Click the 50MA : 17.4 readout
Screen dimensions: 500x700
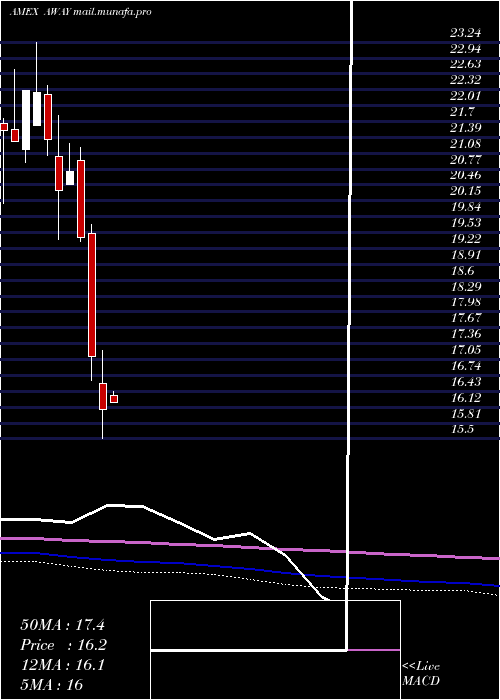(x=62, y=625)
